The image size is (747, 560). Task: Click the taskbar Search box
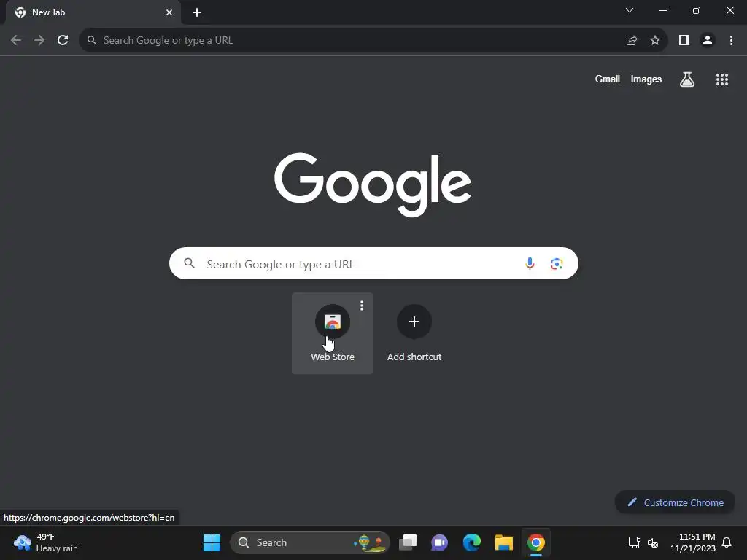click(x=310, y=542)
